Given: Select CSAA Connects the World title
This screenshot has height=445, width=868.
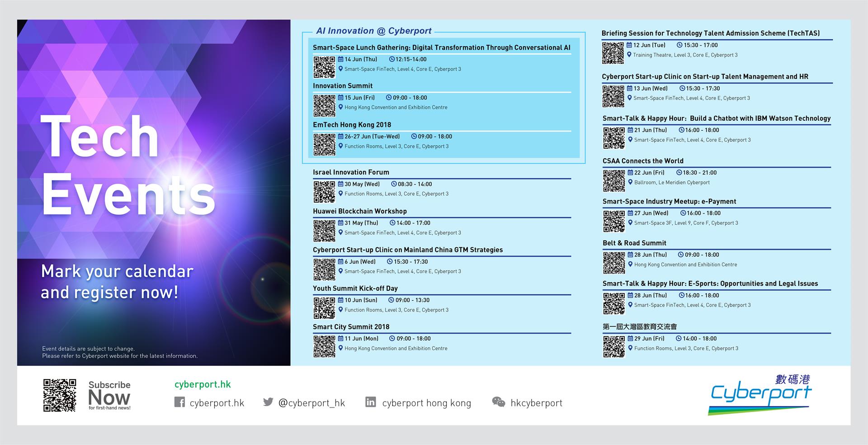Looking at the screenshot, I should click(x=643, y=161).
